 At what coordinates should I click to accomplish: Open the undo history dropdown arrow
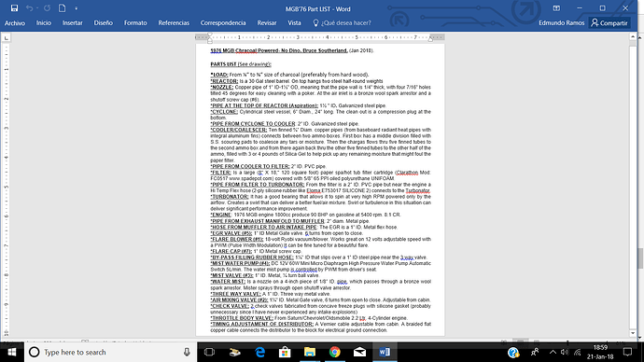coord(37,8)
